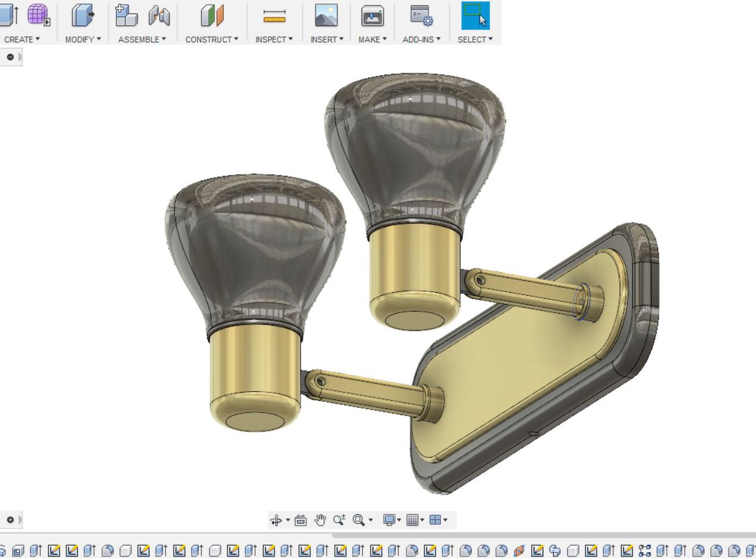This screenshot has height=560, width=756.
Task: Select the Orbit tool in the navigation bar
Action: click(276, 519)
